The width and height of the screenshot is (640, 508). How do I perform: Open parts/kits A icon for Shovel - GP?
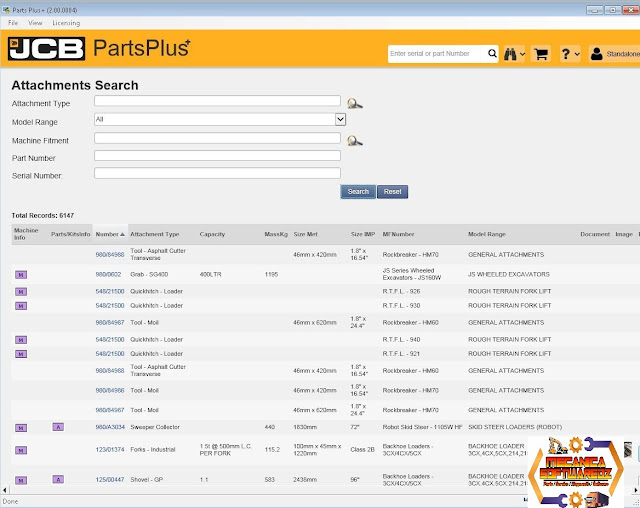coord(58,479)
